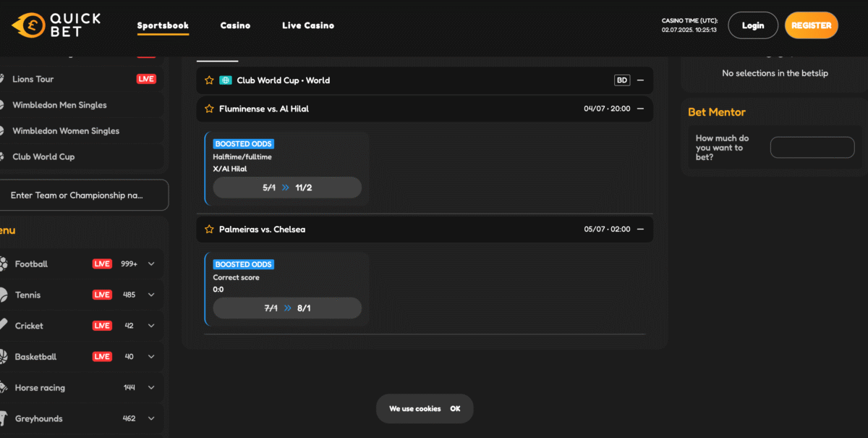Screen dimensions: 868x438
Task: Open Tennis LIVE badge
Action: coord(102,295)
